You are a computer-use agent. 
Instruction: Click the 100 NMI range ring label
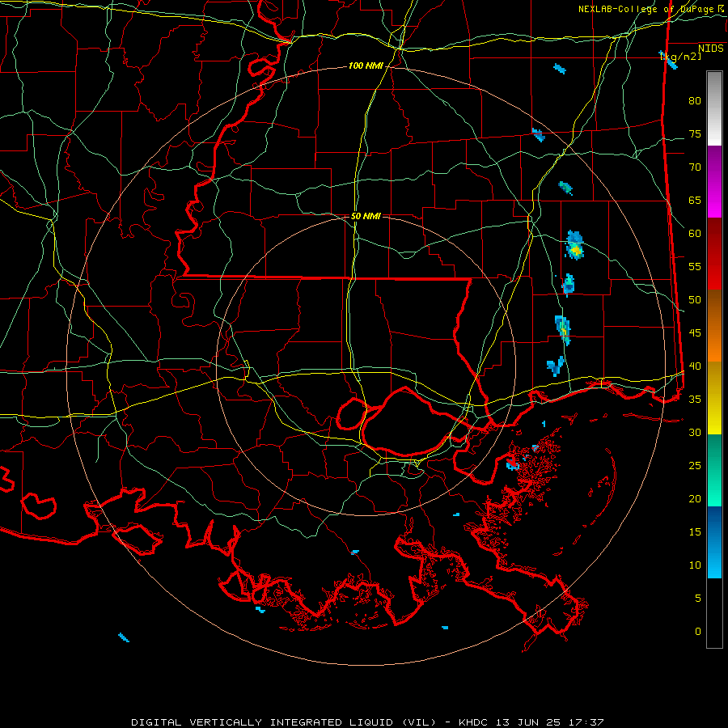(x=366, y=66)
